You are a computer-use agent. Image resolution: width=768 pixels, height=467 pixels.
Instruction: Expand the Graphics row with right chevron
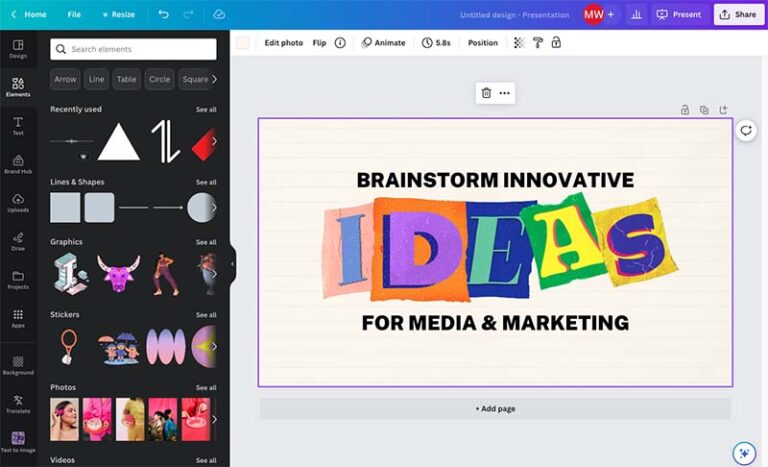click(214, 274)
